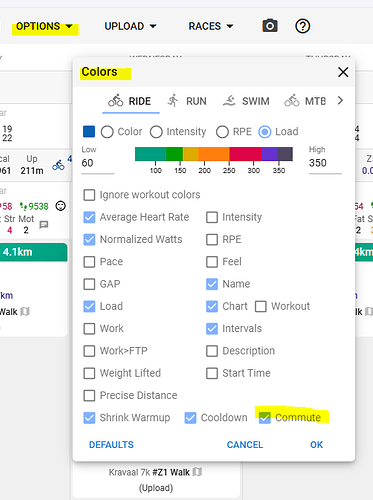Switch to the SWIM tab

point(246,101)
